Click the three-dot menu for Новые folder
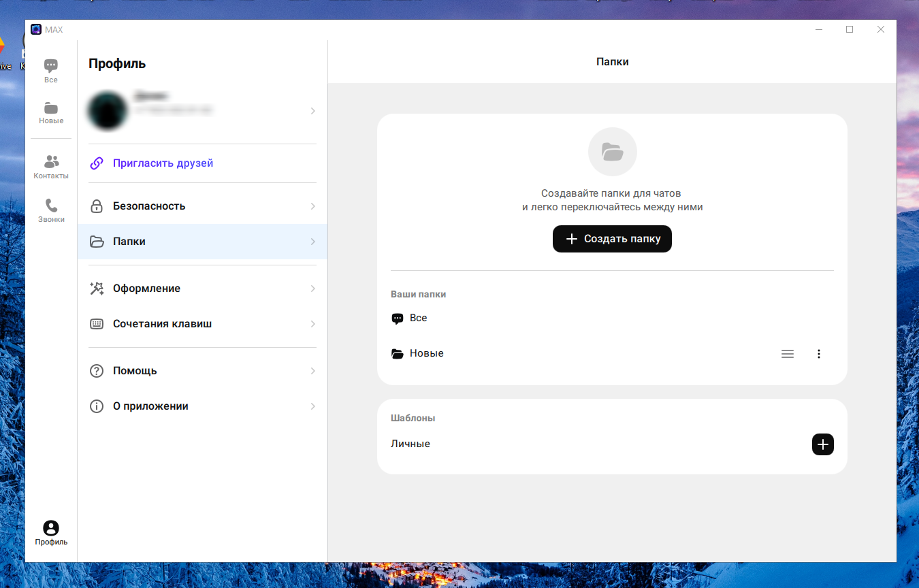 [x=819, y=354]
